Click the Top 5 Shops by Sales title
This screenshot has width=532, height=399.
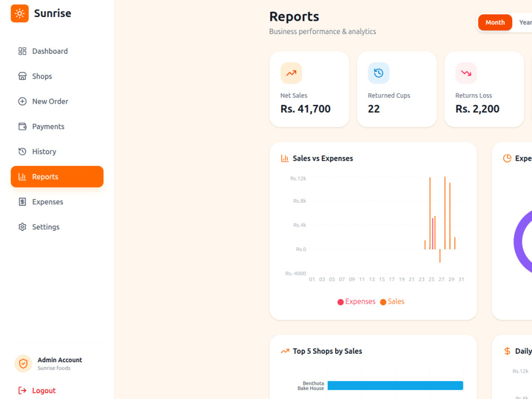327,351
